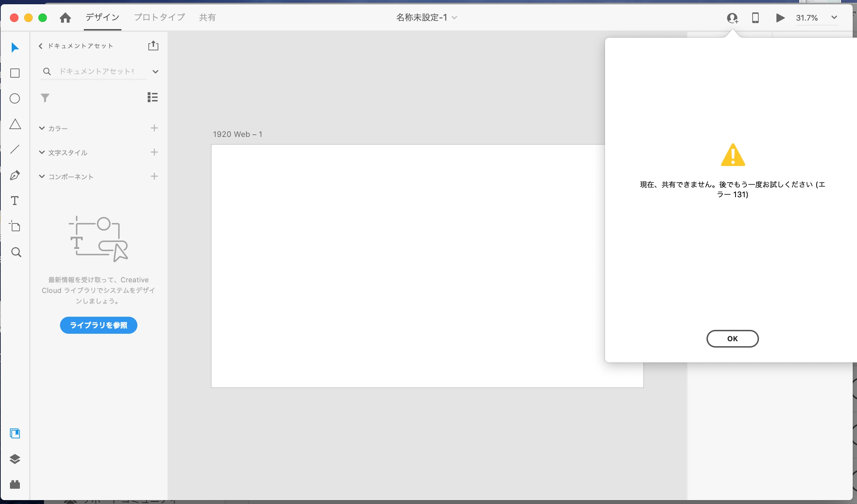This screenshot has height=504, width=857.
Task: Open the zoom percentage dropdown
Action: click(x=834, y=17)
